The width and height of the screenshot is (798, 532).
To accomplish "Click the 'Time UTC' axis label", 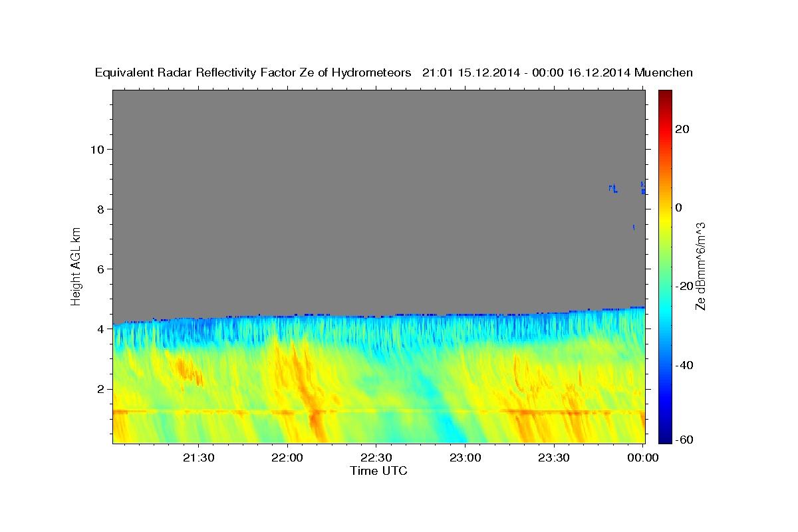I will [378, 471].
